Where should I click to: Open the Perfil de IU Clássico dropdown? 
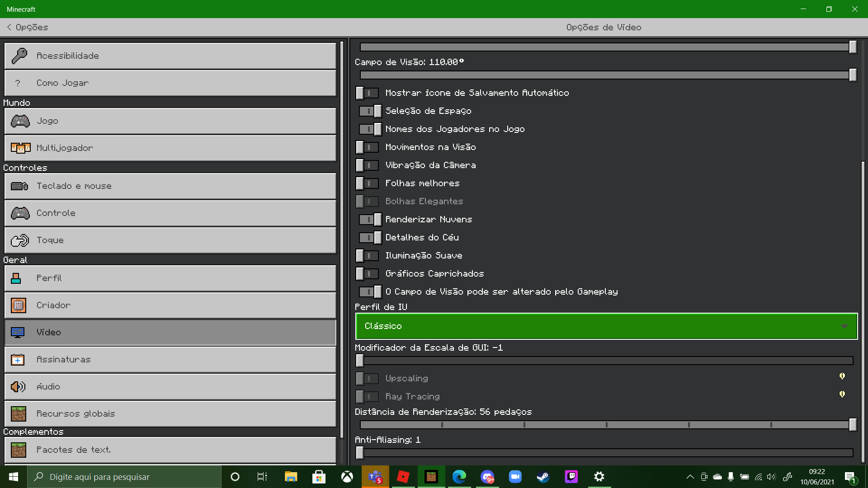point(606,326)
